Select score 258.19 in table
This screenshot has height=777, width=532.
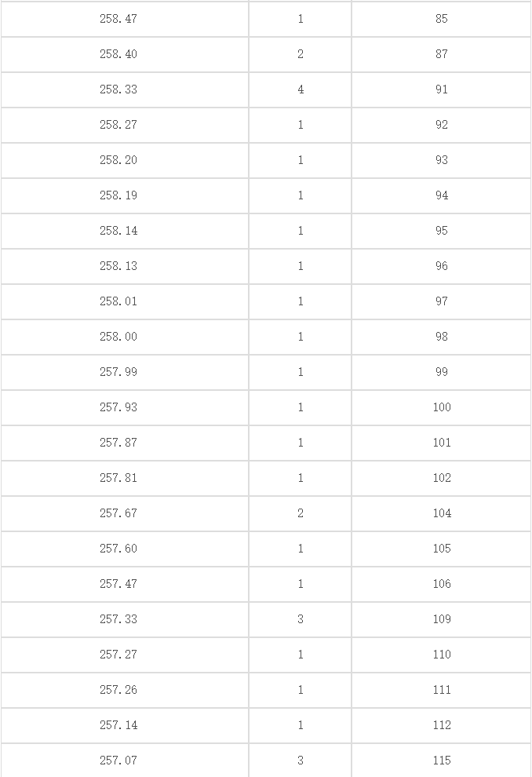tap(118, 195)
